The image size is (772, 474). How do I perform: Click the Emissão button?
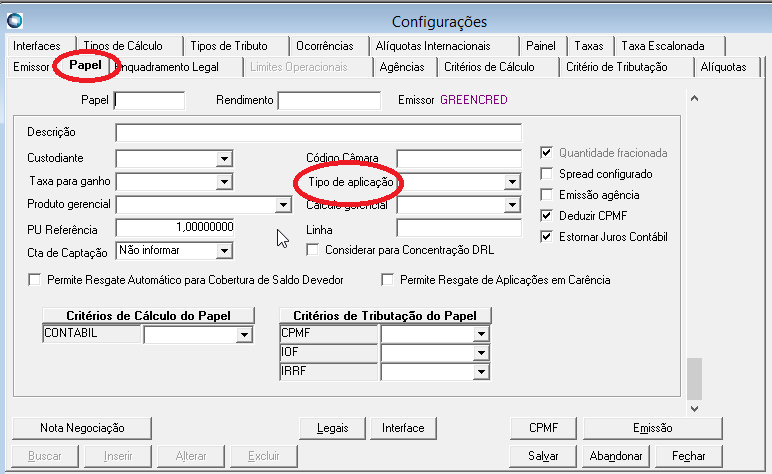(652, 428)
